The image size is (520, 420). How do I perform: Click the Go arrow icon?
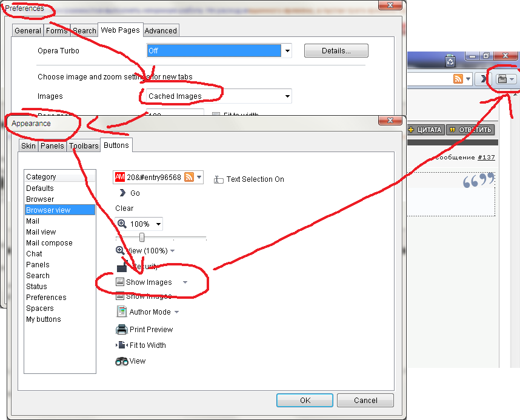[122, 193]
